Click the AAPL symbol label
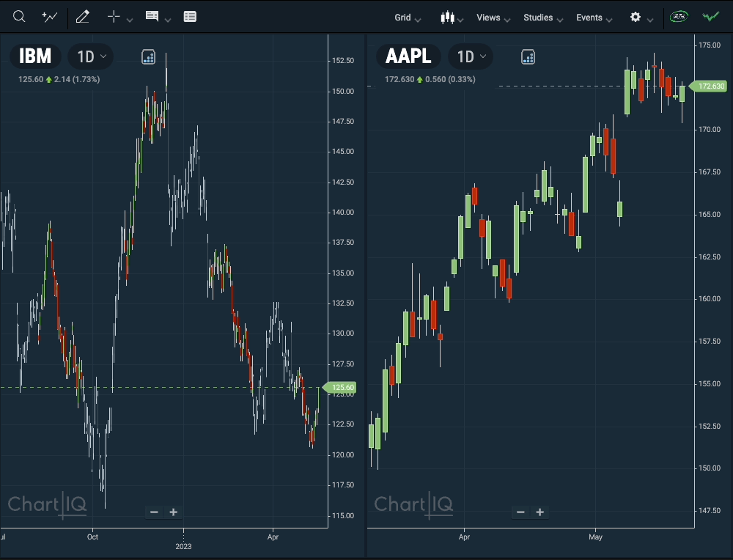 (408, 56)
